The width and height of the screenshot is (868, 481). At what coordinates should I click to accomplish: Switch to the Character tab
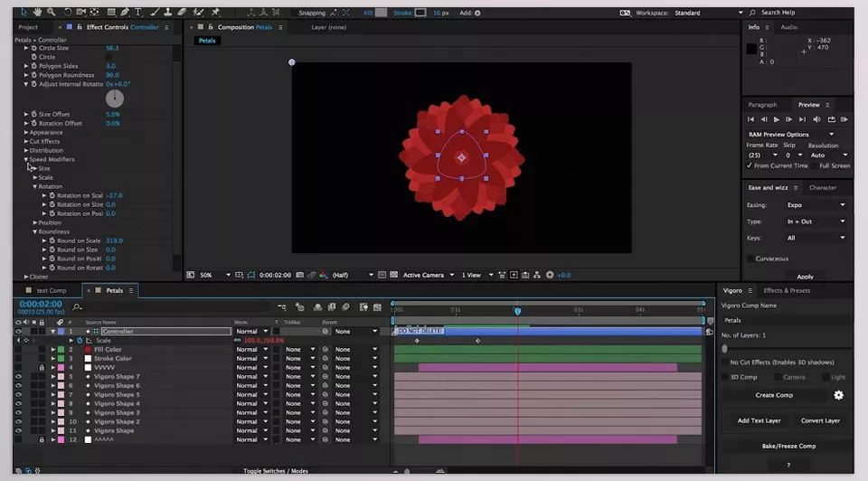823,188
